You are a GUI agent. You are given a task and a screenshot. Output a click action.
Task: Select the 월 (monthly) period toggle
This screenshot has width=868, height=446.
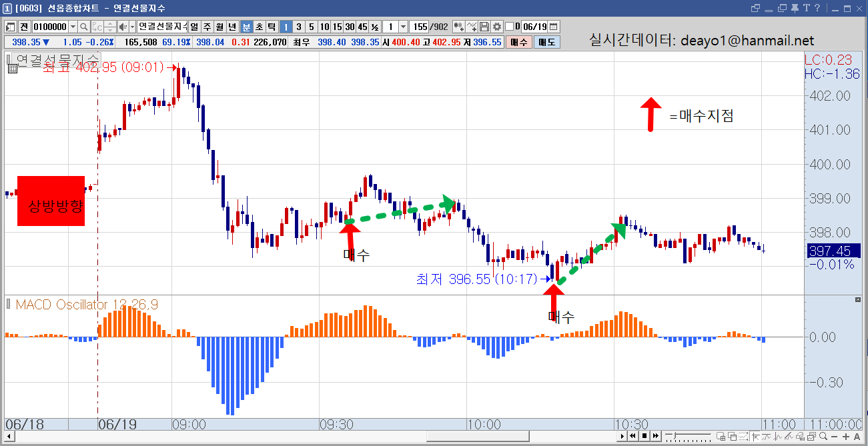click(x=220, y=27)
